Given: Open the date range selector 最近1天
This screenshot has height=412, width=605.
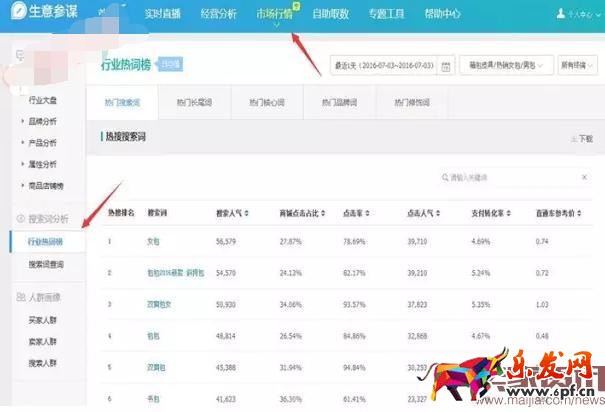Looking at the screenshot, I should coord(392,66).
